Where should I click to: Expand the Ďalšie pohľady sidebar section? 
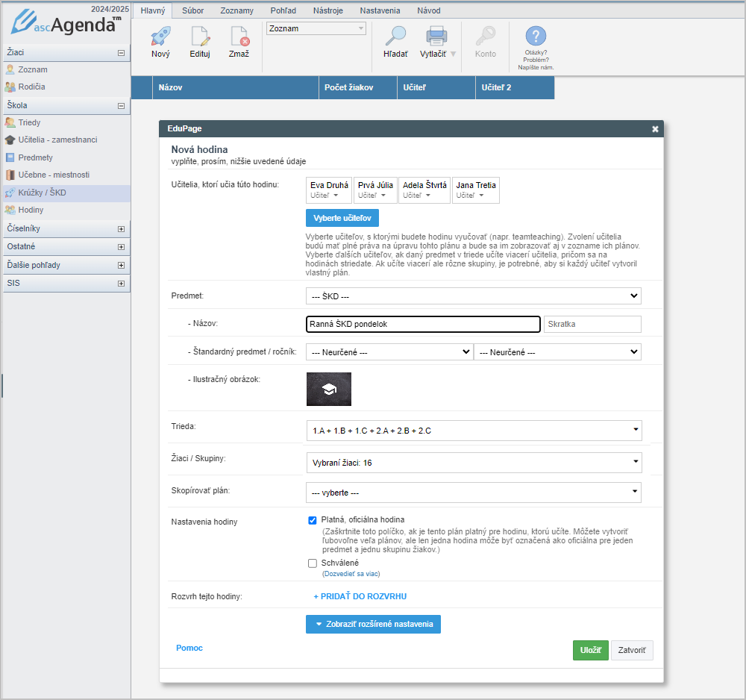(x=122, y=266)
